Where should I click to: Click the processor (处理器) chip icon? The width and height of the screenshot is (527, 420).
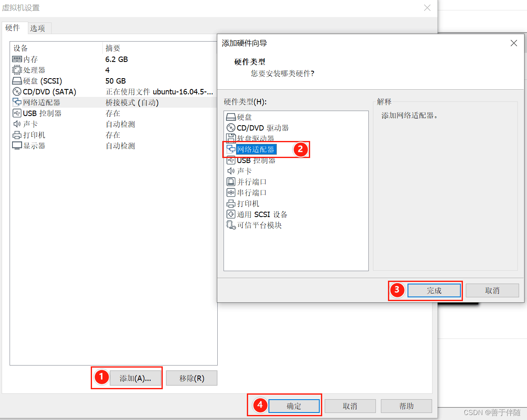click(17, 70)
